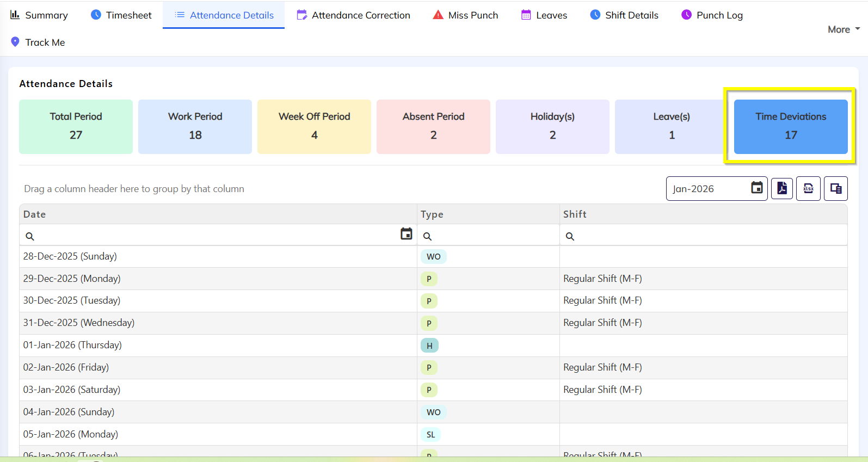Select the 30-Dec-2025 (Tuesday) date

(72, 300)
